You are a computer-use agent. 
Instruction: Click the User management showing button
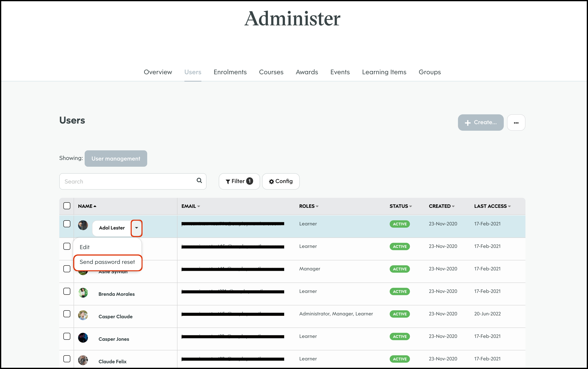(x=116, y=159)
